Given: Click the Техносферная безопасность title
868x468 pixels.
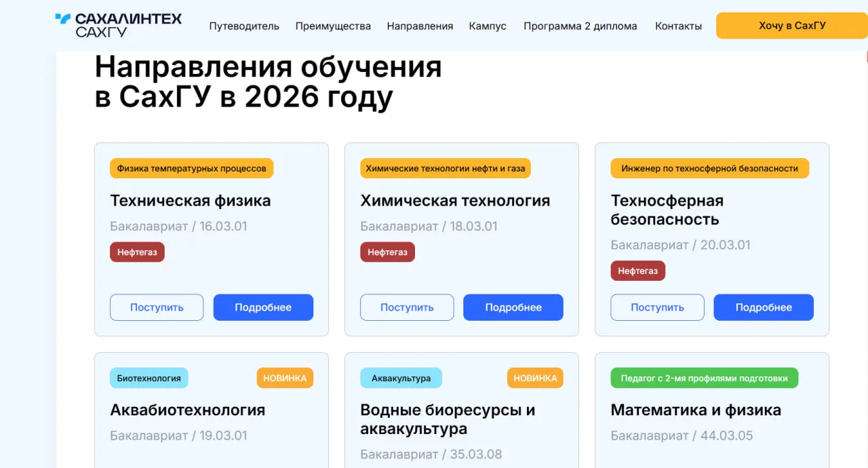Looking at the screenshot, I should point(667,210).
